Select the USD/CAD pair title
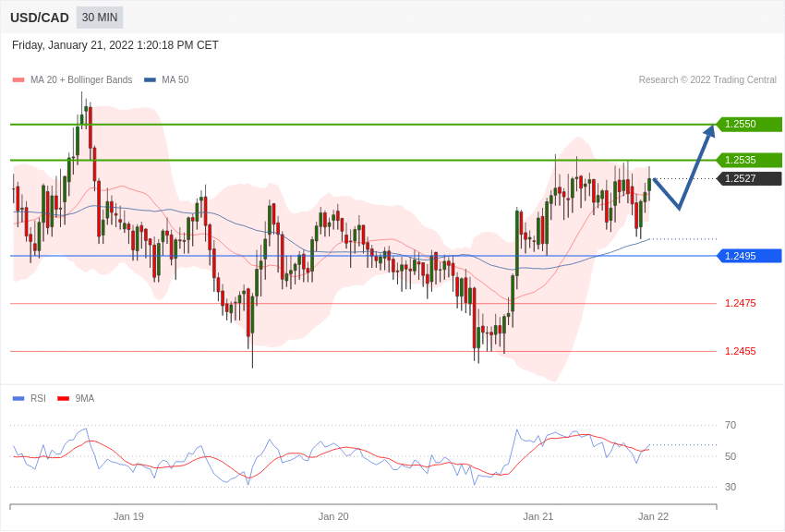785x532 pixels. tap(40, 18)
